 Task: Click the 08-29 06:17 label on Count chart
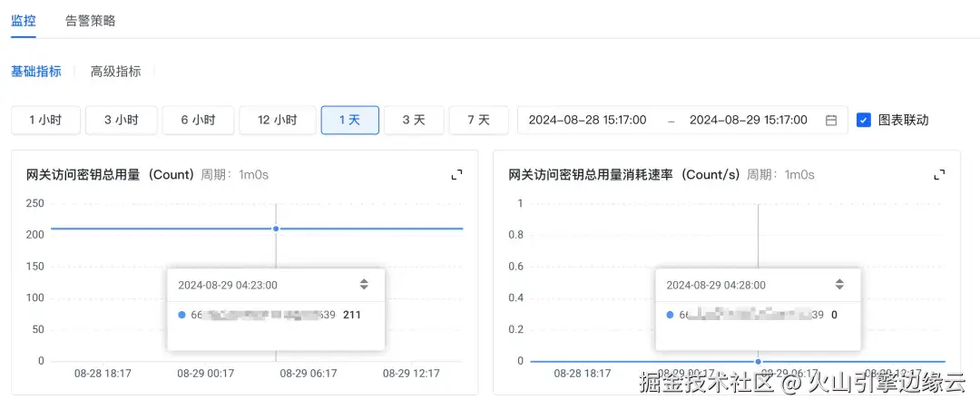[x=309, y=374]
